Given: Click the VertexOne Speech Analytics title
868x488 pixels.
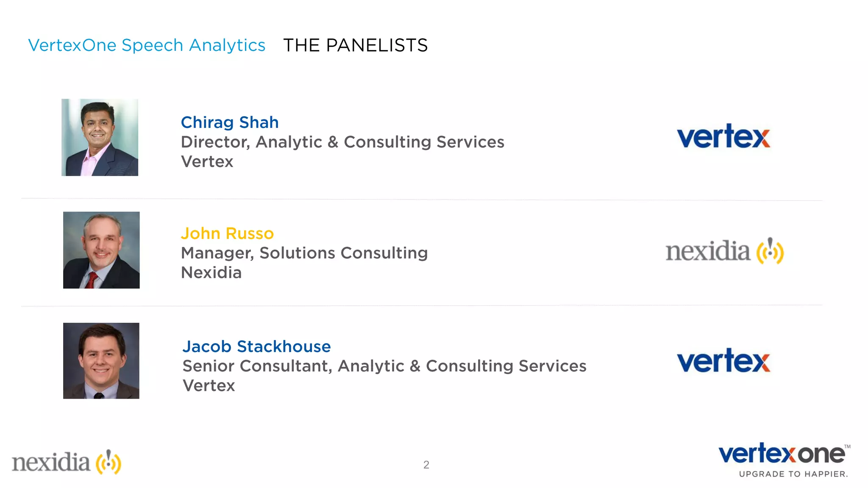Looking at the screenshot, I should coord(147,45).
